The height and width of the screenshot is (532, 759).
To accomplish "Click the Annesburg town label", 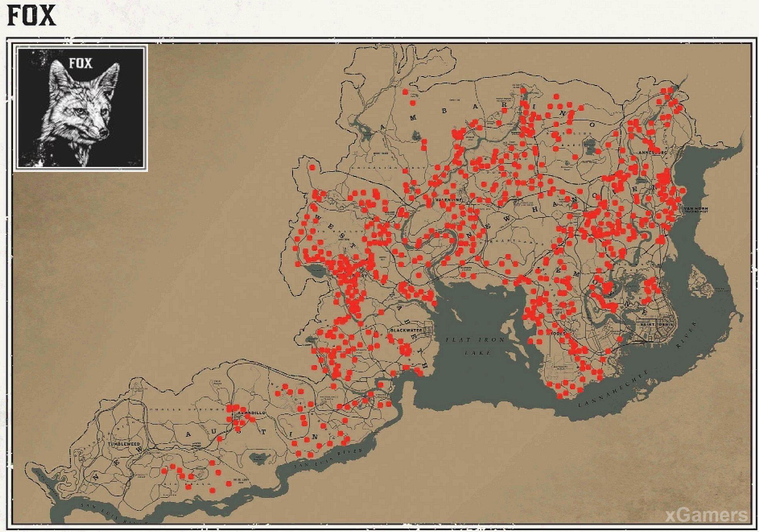I will click(652, 152).
